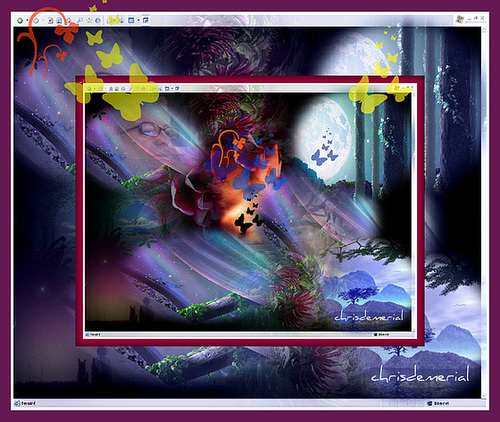The height and width of the screenshot is (422, 500).
Task: Click the blue window layout toolbar icon
Action: [x=131, y=21]
